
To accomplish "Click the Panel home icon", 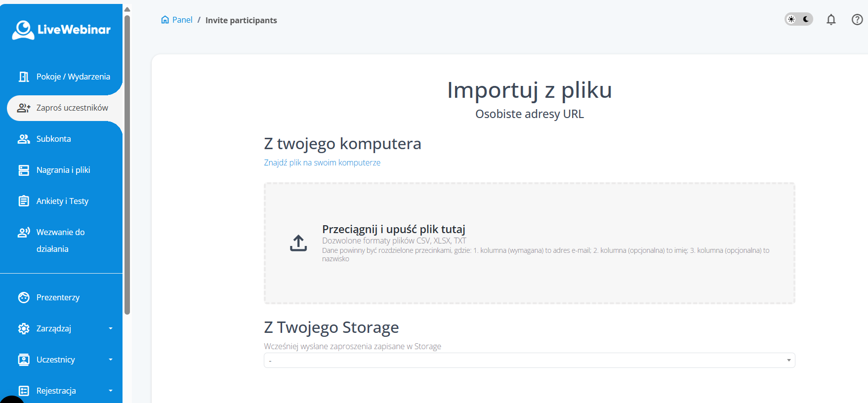I will pyautogui.click(x=165, y=20).
